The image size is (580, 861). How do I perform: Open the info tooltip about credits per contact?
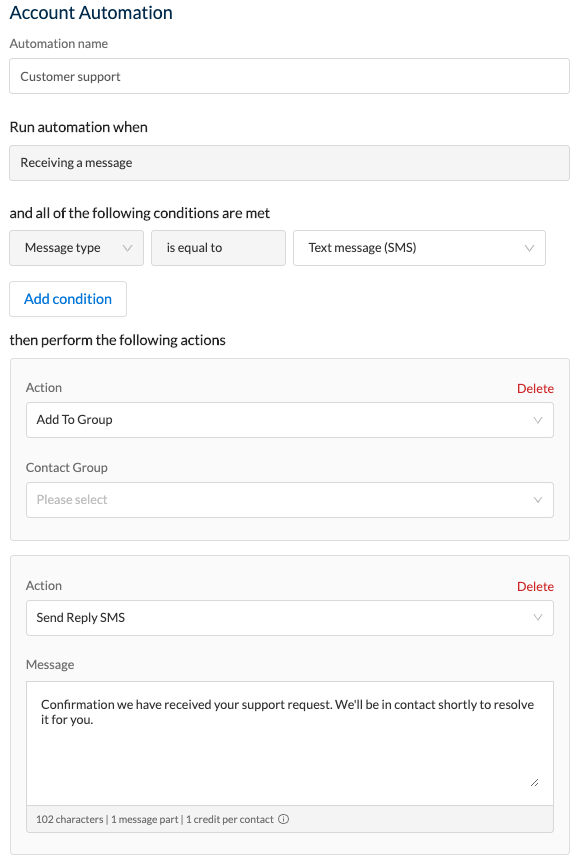(x=282, y=818)
